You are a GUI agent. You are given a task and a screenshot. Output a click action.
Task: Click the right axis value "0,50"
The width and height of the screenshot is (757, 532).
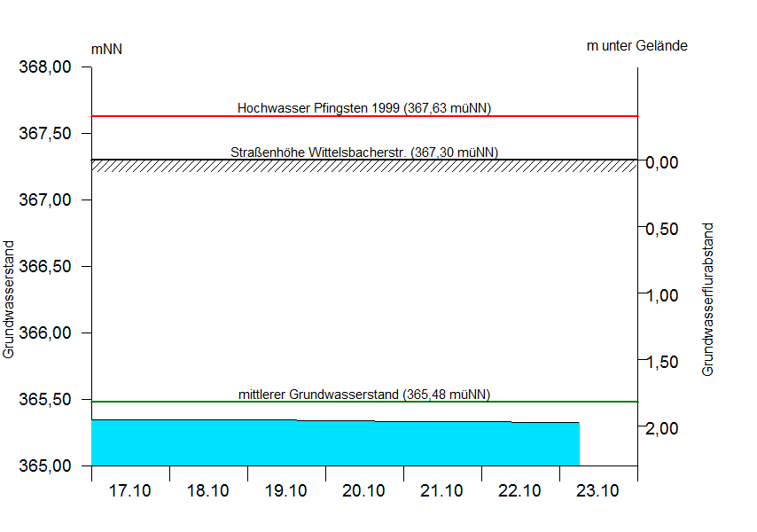(x=662, y=229)
